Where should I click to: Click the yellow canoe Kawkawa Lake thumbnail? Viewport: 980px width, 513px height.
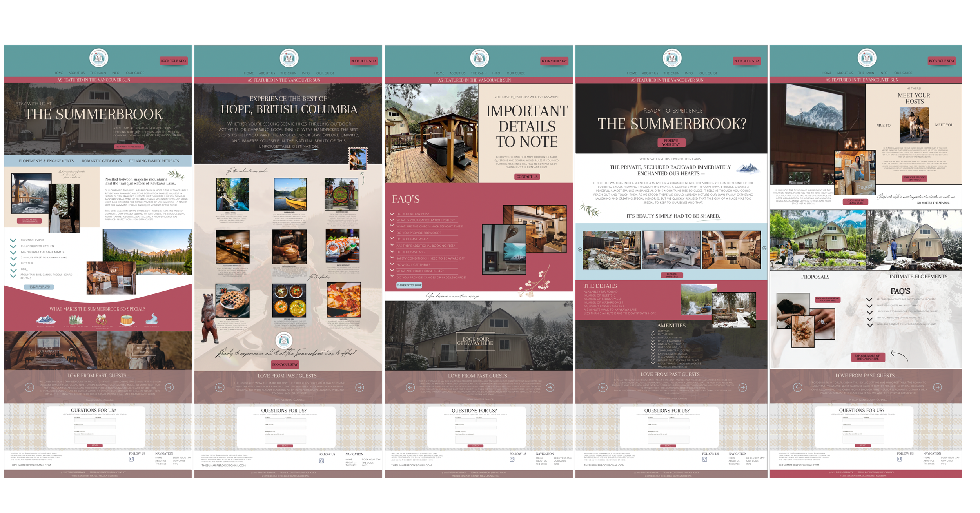(x=290, y=195)
